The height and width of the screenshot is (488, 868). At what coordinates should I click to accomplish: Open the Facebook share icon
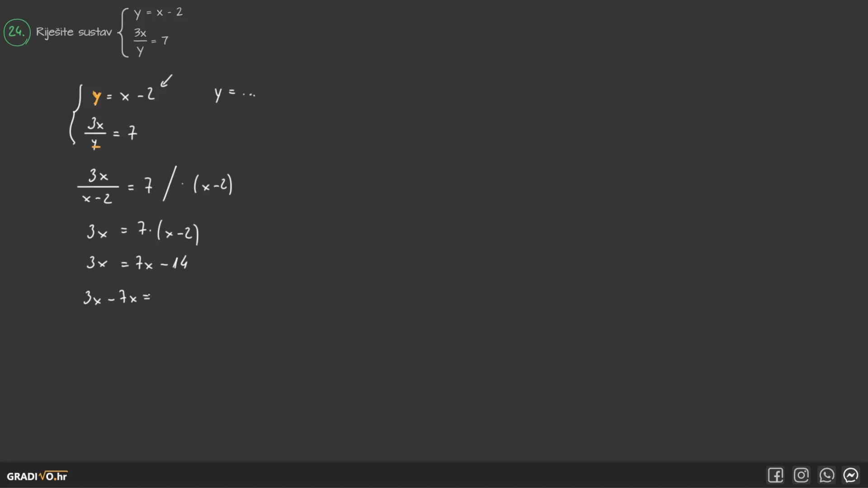[x=775, y=475]
